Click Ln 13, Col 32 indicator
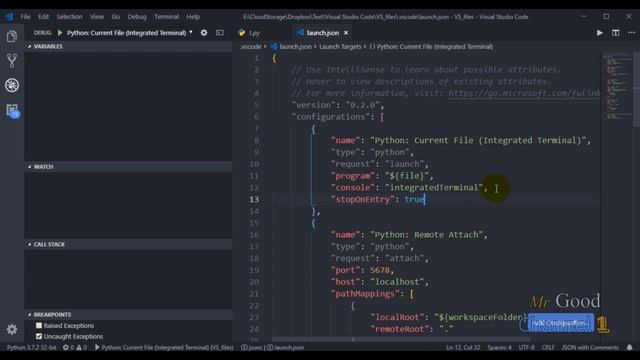The image size is (640, 360). click(x=463, y=347)
